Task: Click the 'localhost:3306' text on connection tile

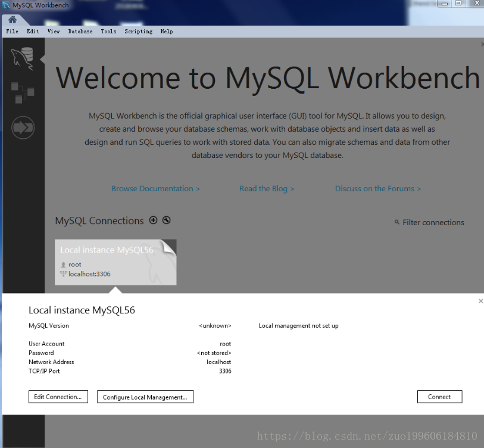Action: coord(89,274)
